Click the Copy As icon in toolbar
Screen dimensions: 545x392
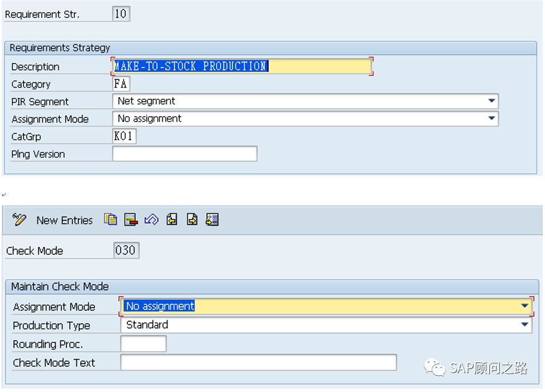[111, 219]
